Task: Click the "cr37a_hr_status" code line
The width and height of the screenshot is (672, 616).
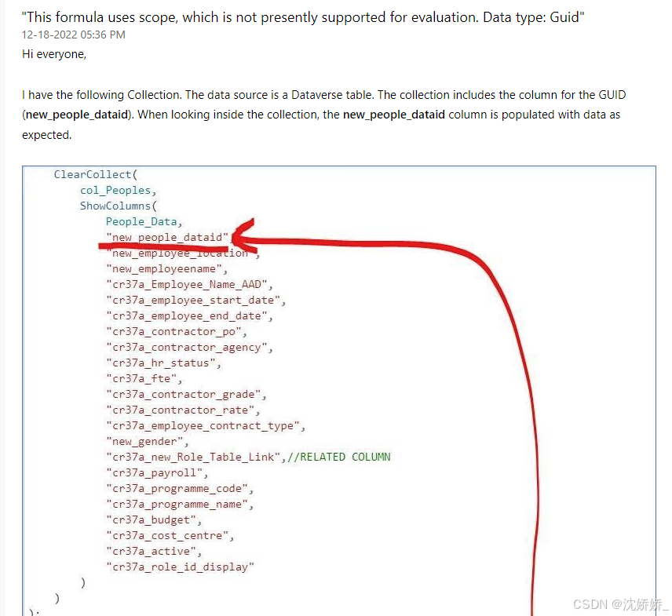Action: pyautogui.click(x=163, y=363)
